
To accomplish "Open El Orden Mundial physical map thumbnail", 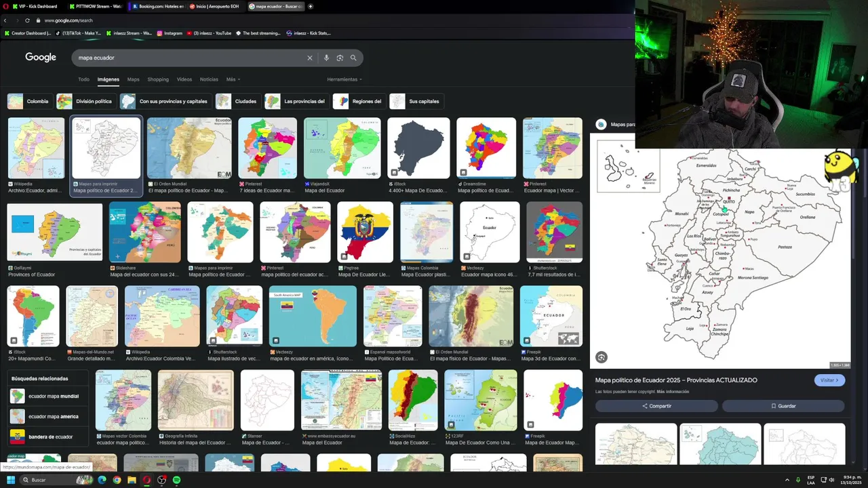I will [x=471, y=316].
